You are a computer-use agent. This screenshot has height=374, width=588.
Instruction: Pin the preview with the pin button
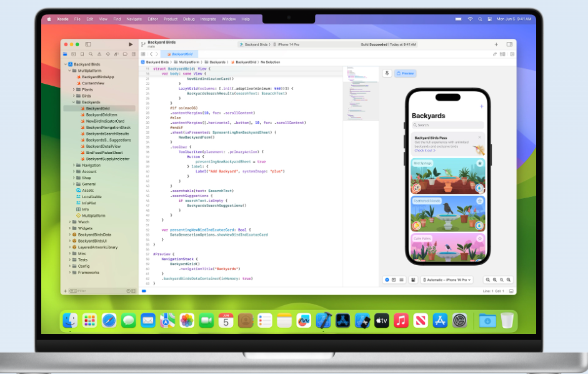point(387,73)
